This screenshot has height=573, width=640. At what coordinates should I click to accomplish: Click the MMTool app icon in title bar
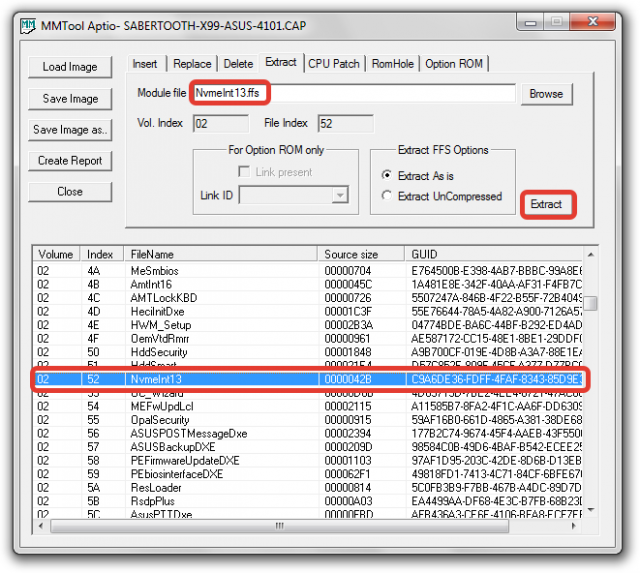[28, 26]
